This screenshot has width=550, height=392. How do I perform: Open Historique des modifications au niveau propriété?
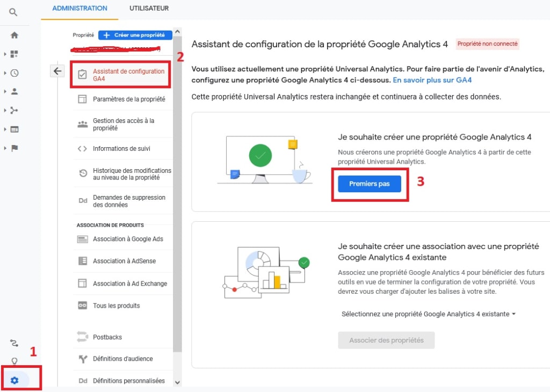(x=123, y=174)
